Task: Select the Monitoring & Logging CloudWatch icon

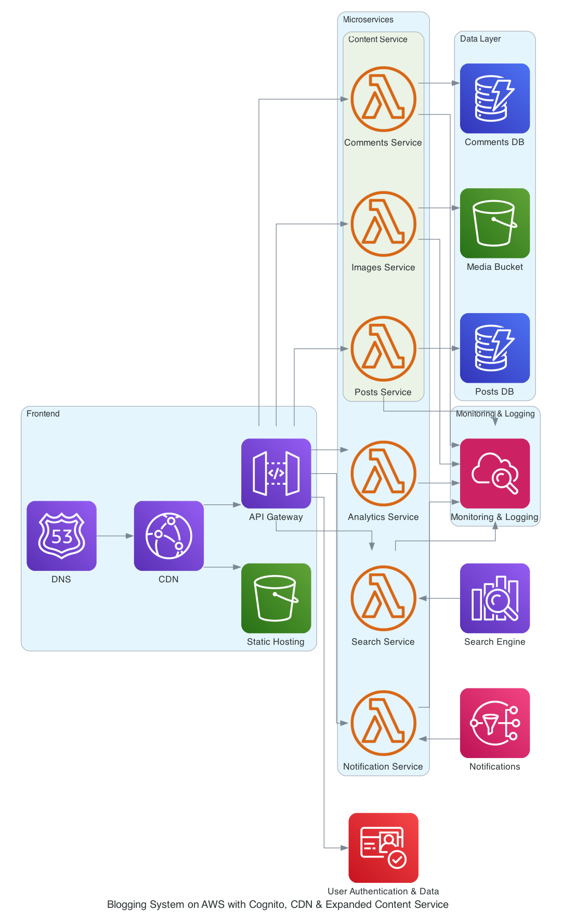Action: point(495,473)
